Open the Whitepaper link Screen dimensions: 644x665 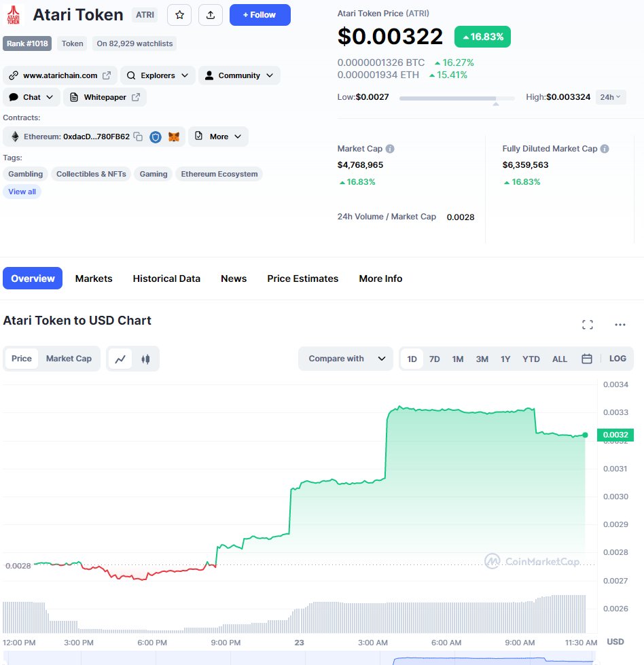[x=105, y=97]
